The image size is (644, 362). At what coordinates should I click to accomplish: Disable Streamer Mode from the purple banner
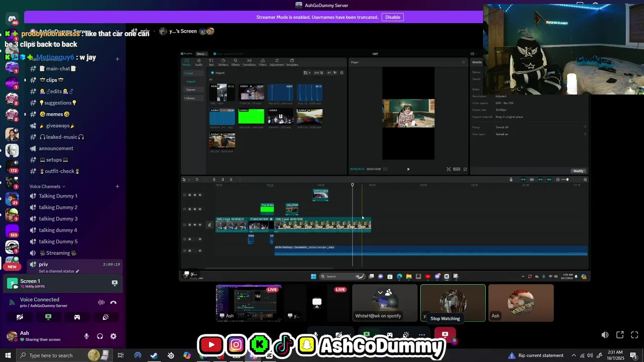(x=392, y=17)
